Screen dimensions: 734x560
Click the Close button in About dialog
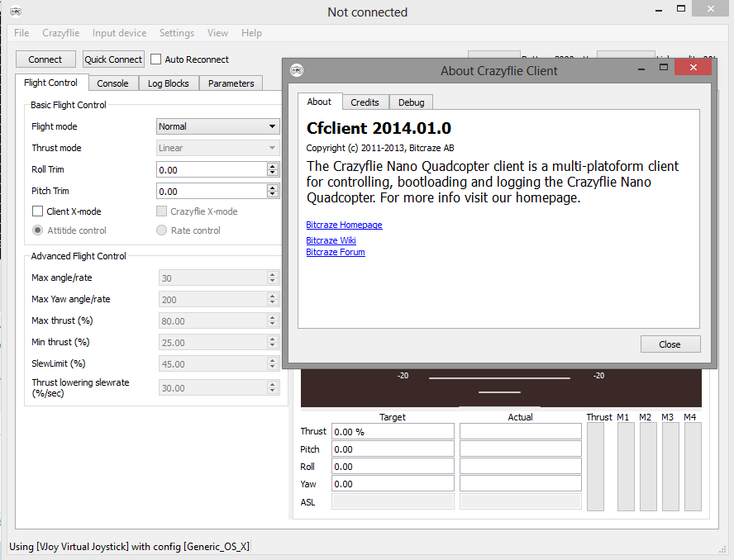(x=670, y=344)
